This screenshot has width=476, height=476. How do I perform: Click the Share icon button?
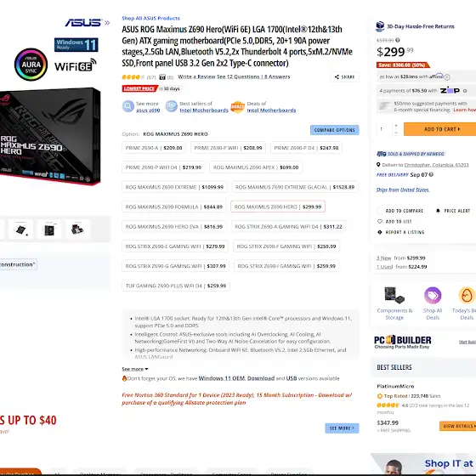tap(344, 76)
